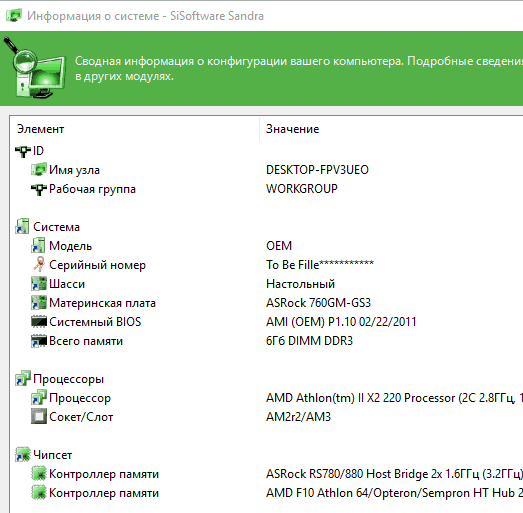Click the Системный BIOS chip icon
Screen dimensions: 523x513
click(x=39, y=322)
